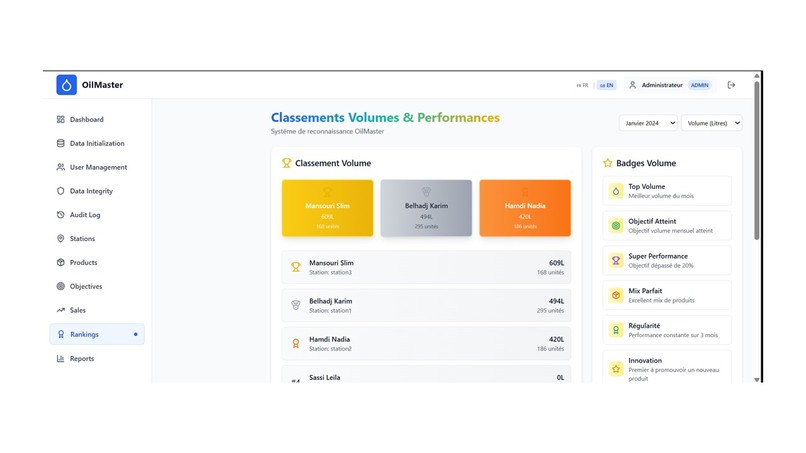Switch language to FR
806x453 pixels.
click(x=582, y=85)
